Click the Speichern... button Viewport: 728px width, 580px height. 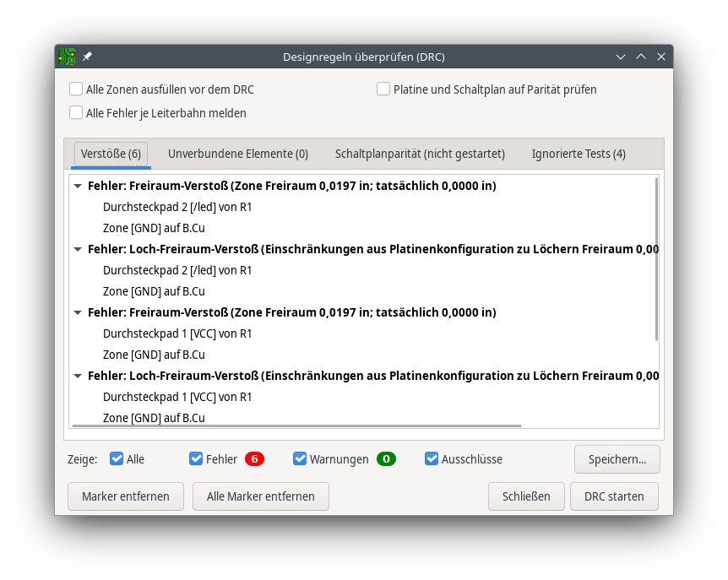(x=617, y=459)
